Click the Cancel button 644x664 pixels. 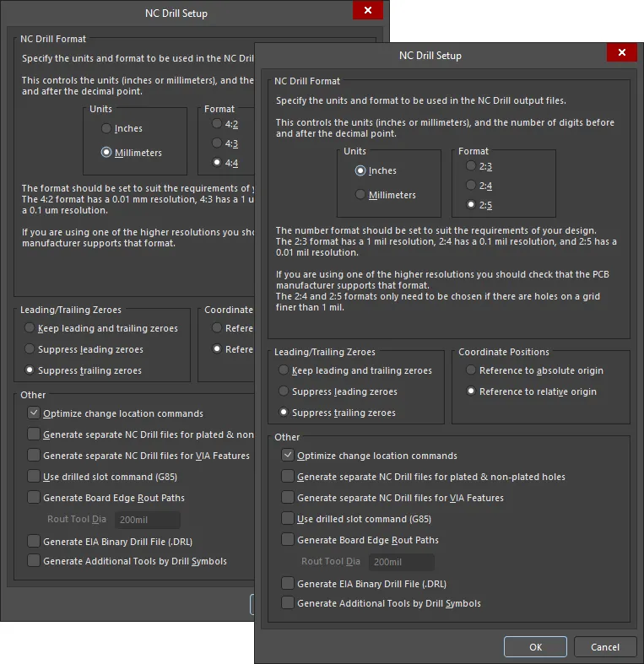[605, 646]
